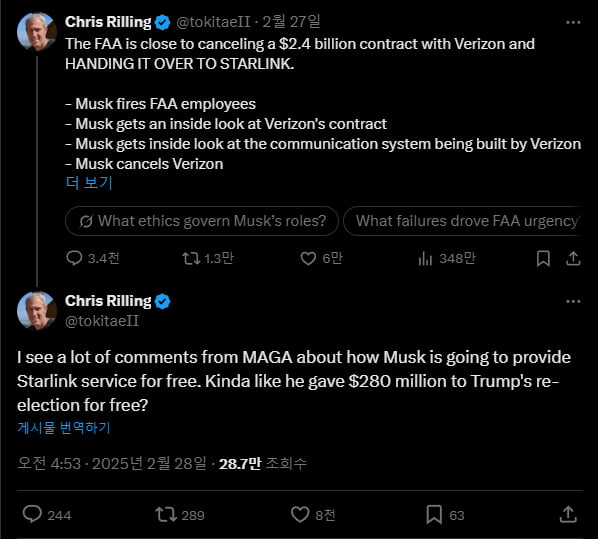Open Chris Rilling's avatar on first tweet
The width and height of the screenshot is (598, 539).
[x=37, y=32]
